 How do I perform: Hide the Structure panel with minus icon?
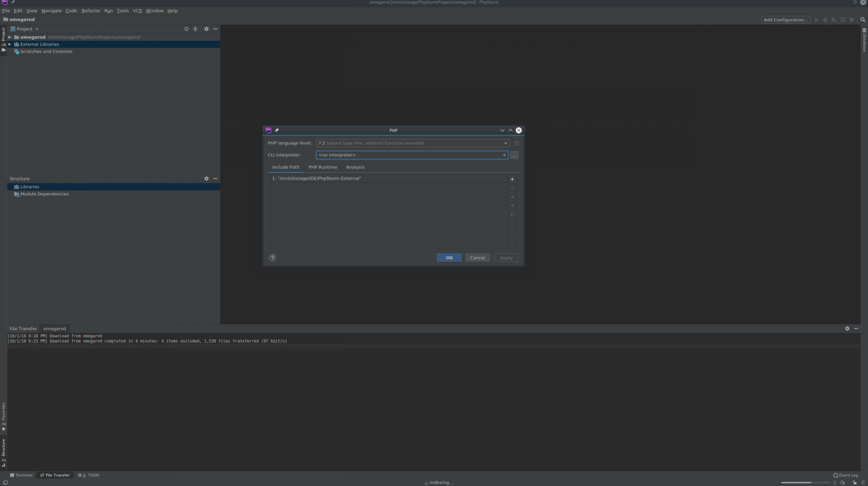tap(215, 179)
